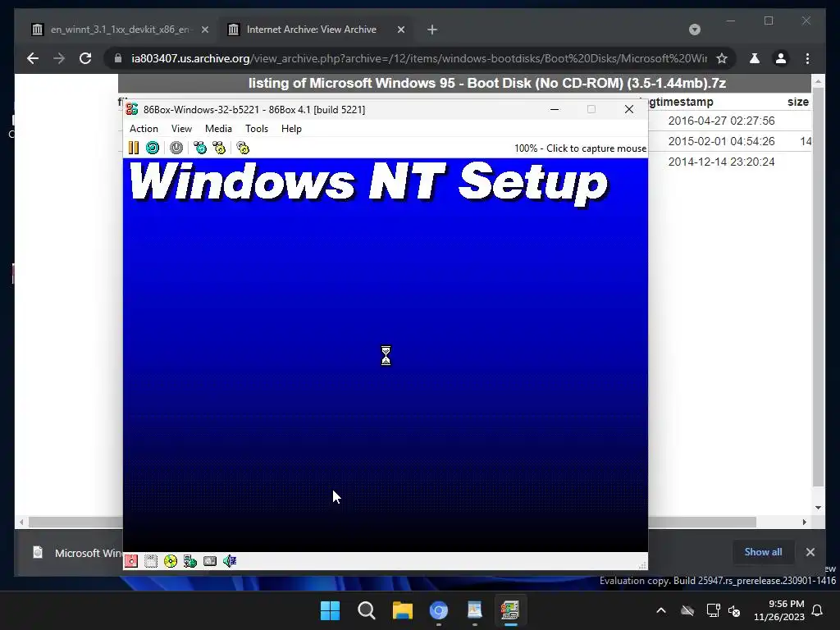Viewport: 840px width, 630px height.
Task: Click Show all downloads
Action: [763, 552]
